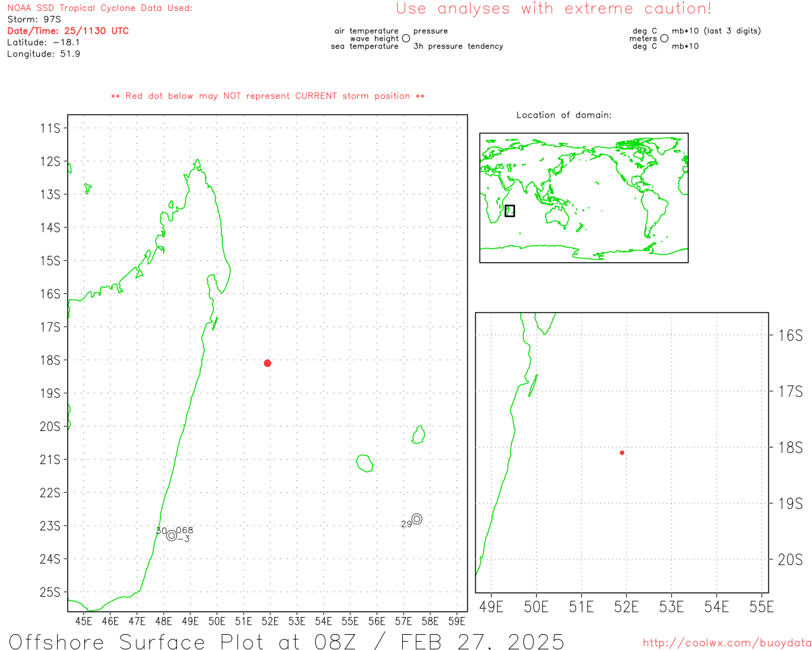
Task: Click the Mauritius island outline on main map
Action: pyautogui.click(x=418, y=435)
